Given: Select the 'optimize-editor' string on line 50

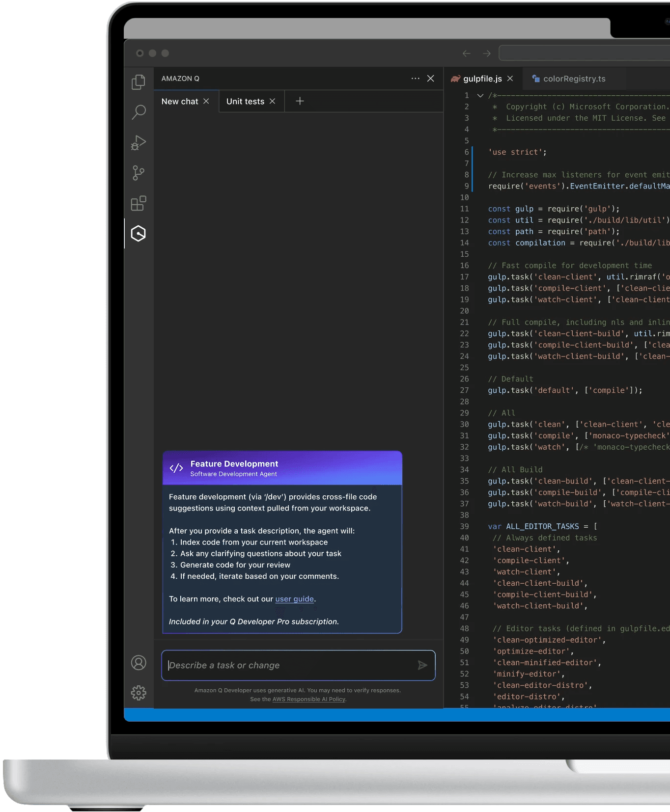Looking at the screenshot, I should click(532, 651).
